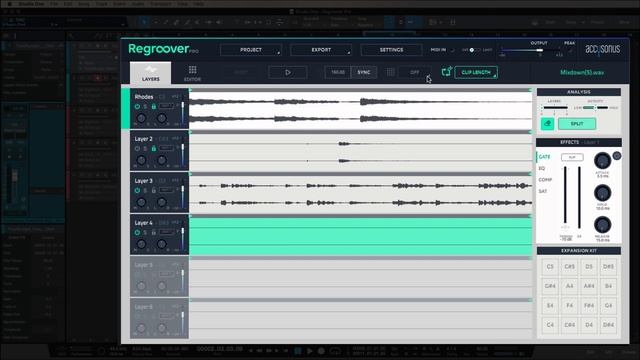Click the Analysis ACTIVITY slider

596,108
